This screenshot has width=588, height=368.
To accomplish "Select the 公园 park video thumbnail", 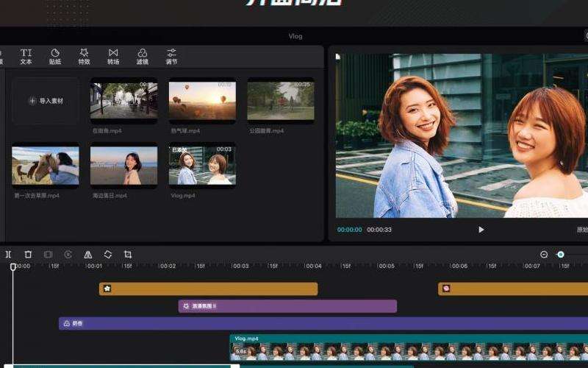I will pos(281,101).
